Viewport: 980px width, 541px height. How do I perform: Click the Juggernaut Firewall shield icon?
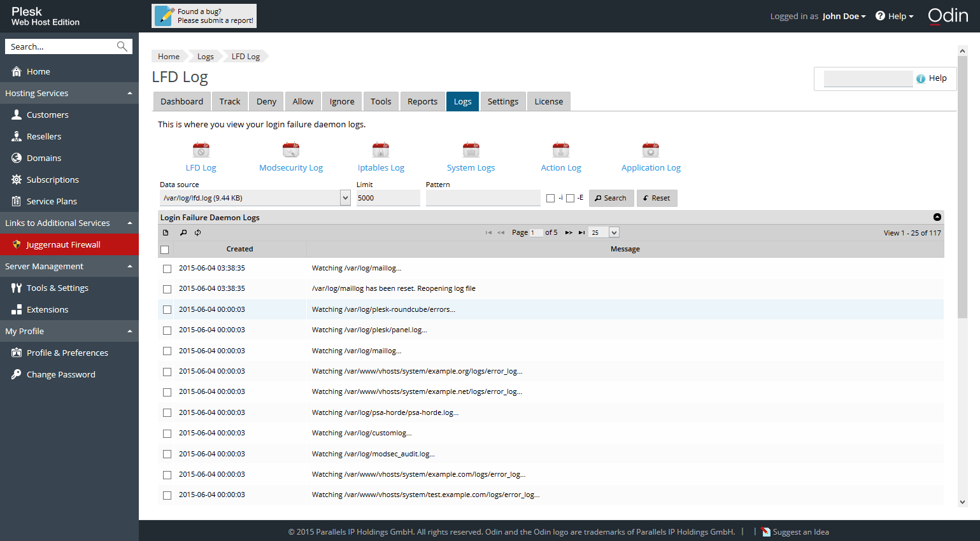(x=17, y=244)
